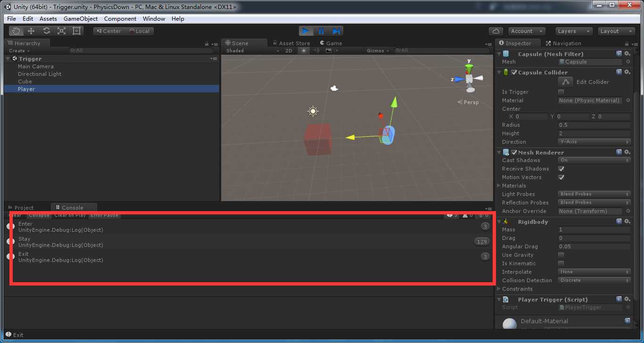
Task: Toggle 2D scene view mode
Action: tap(289, 50)
